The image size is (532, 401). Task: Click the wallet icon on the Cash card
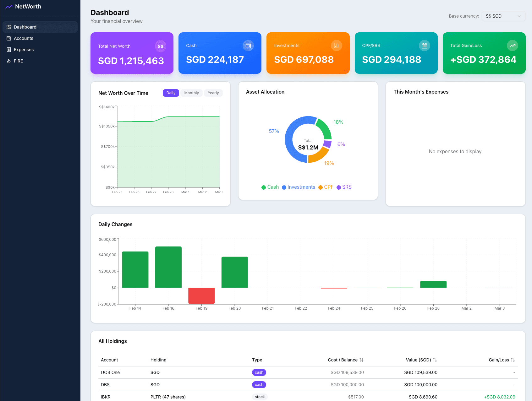point(248,46)
